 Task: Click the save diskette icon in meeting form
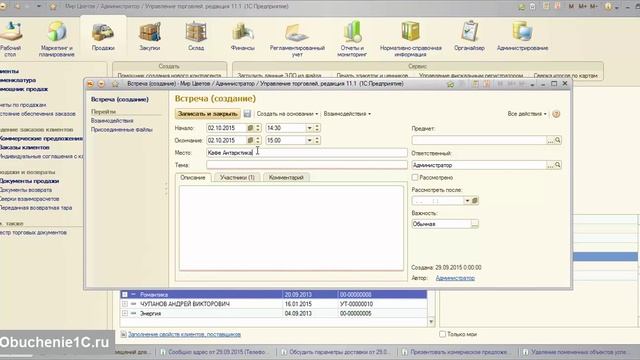[247, 114]
